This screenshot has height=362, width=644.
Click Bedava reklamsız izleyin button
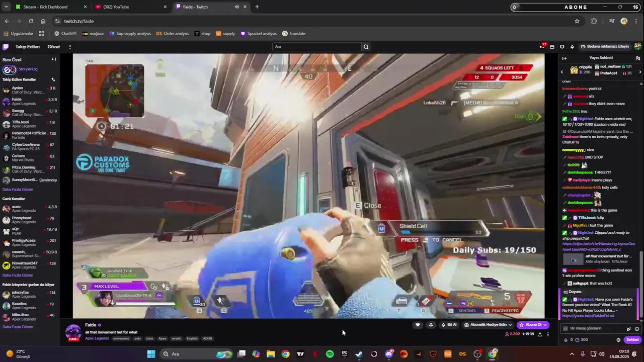coord(605,46)
